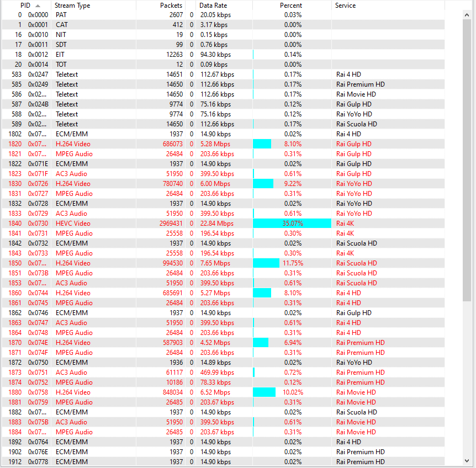The image size is (476, 468).
Task: Select ECM/EMM PID 1882 row
Action: [x=223, y=412]
